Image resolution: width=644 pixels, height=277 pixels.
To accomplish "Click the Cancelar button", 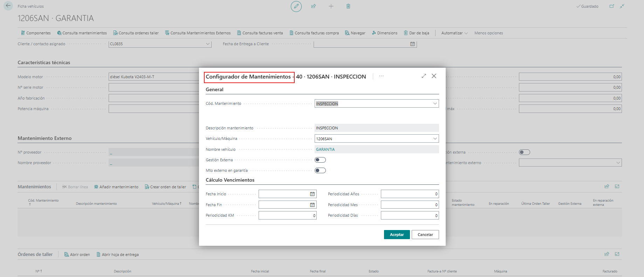I will [x=425, y=235].
